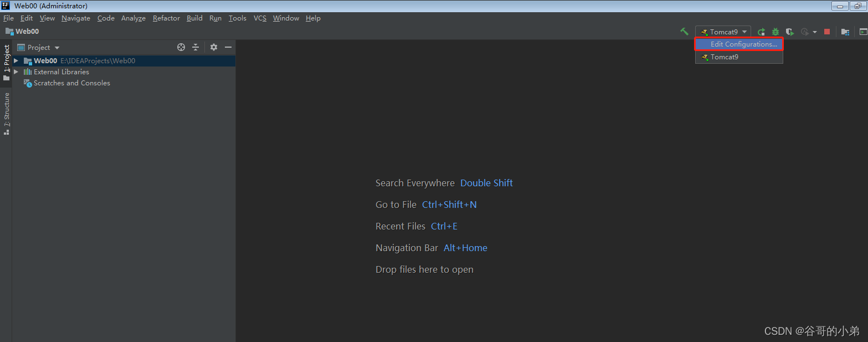Click the 'Ctrl+E' shortcut text

point(444,226)
